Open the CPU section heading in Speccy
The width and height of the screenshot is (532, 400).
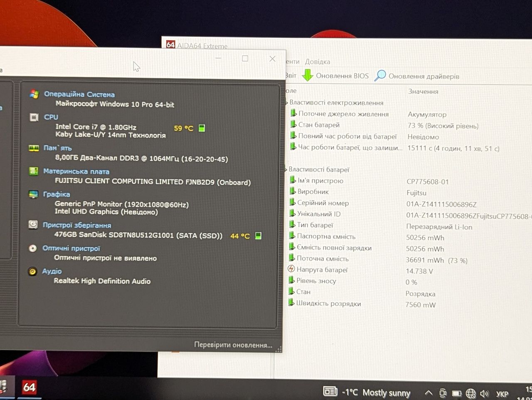pyautogui.click(x=51, y=117)
